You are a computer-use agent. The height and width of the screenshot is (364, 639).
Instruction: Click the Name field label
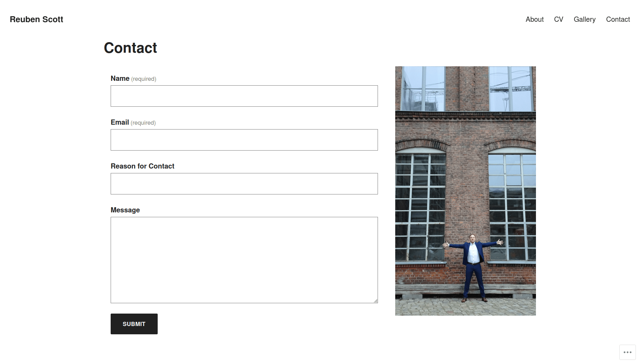pyautogui.click(x=120, y=78)
